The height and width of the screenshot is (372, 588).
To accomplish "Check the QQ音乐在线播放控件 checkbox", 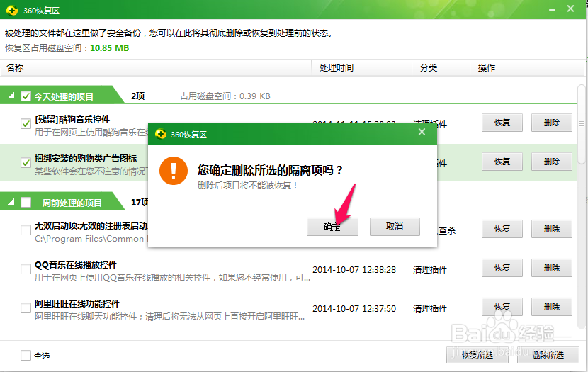I will (x=26, y=269).
